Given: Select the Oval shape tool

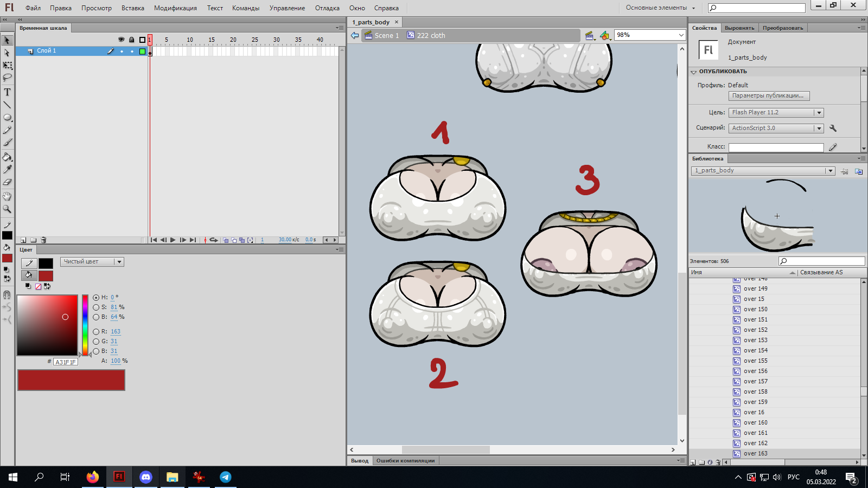Looking at the screenshot, I should pyautogui.click(x=7, y=117).
